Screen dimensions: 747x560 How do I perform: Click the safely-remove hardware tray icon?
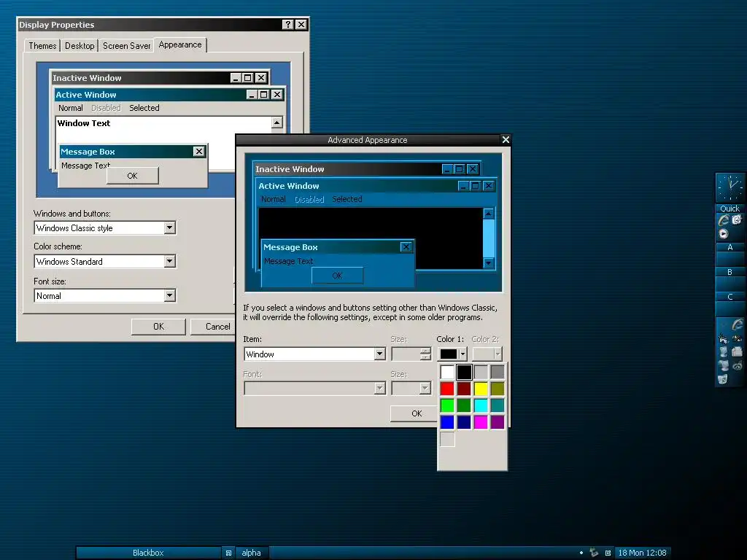coord(594,553)
